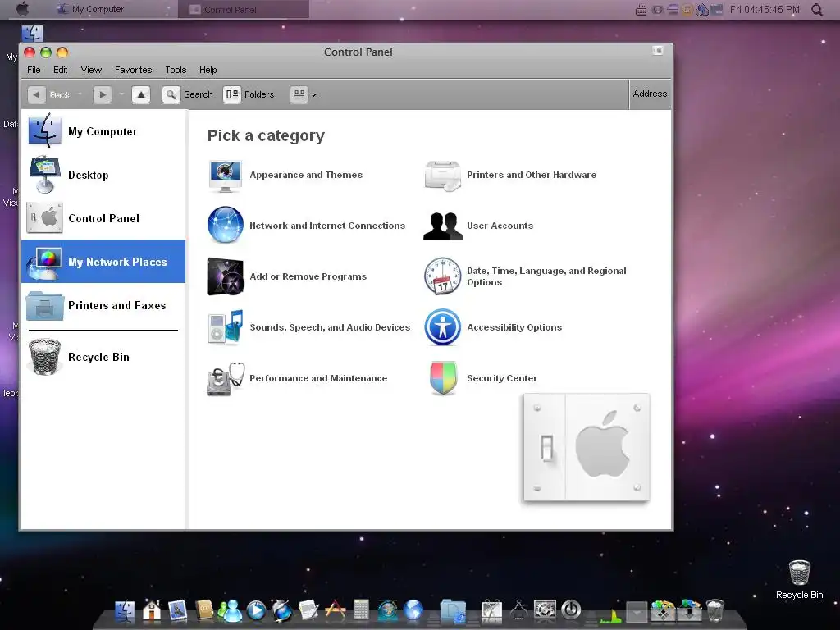Click Performance and Maintenance stethoscope icon

coord(226,378)
